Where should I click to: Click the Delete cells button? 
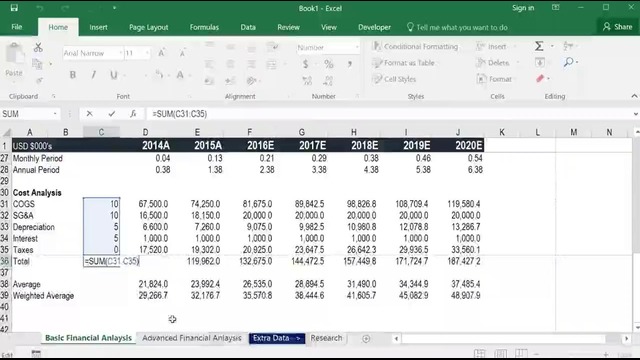493,63
